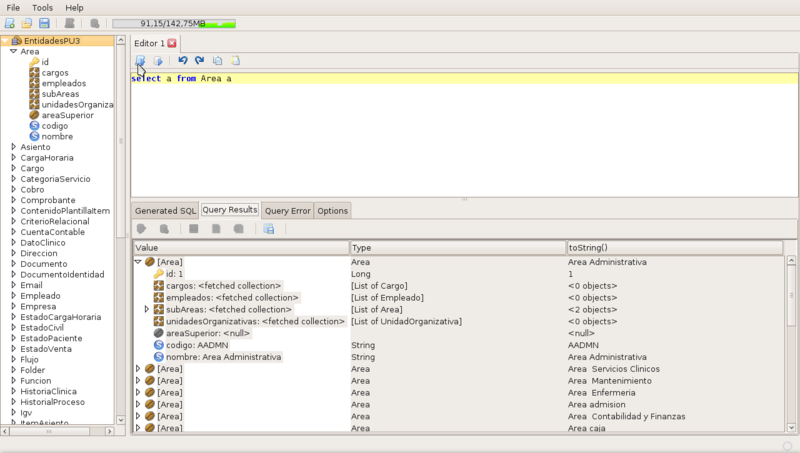This screenshot has width=800, height=453.
Task: Expand the Cargo entity node
Action: click(x=14, y=168)
